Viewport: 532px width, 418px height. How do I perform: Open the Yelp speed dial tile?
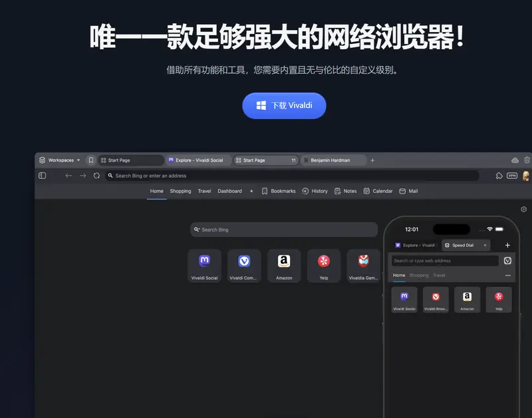324,266
